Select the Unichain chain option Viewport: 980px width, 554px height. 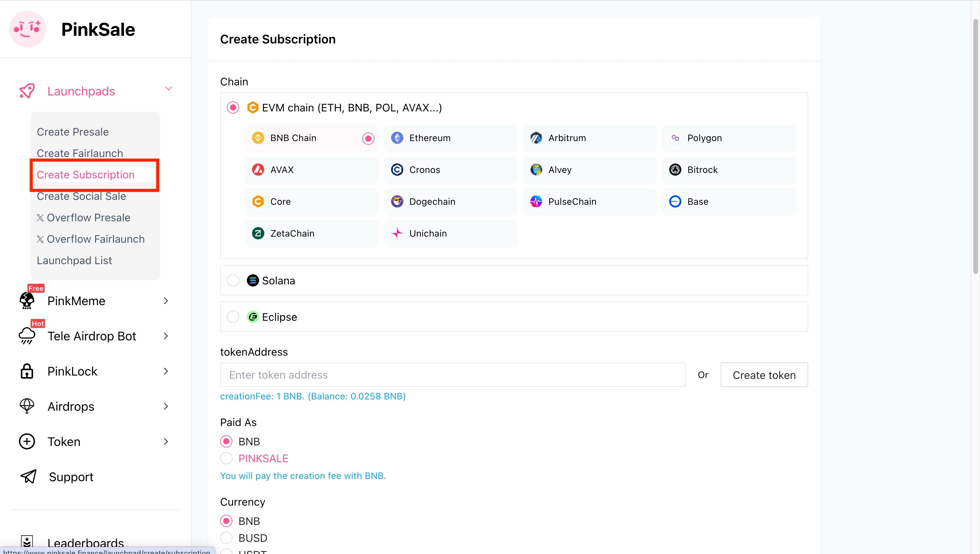[450, 233]
